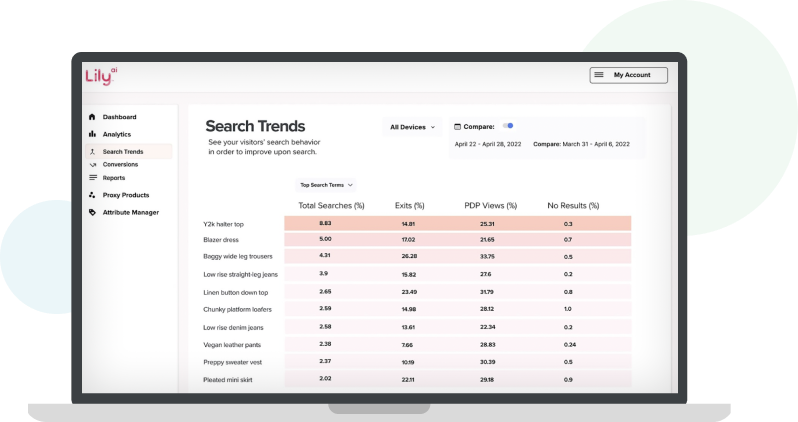This screenshot has height=422, width=798.
Task: Click the 22.11 exits value for Pleated mini skirt
Action: pos(408,380)
